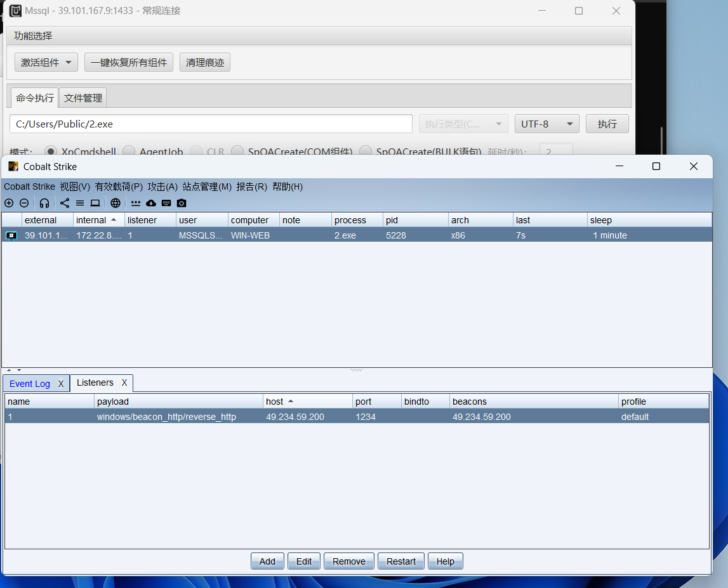
Task: Click the 一键恢复所有组件 button
Action: [x=129, y=62]
